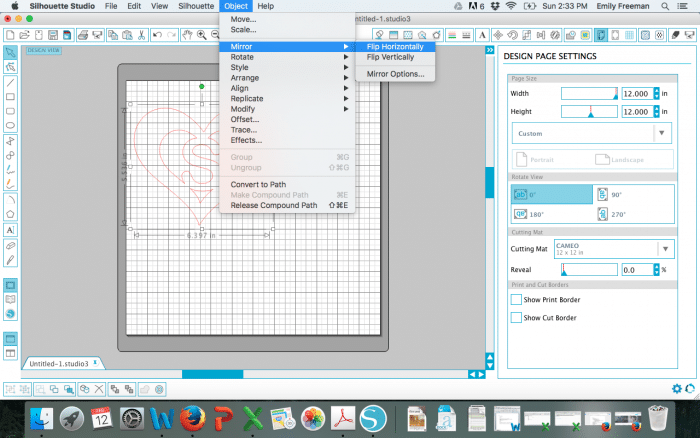Screen dimensions: 700x438
Task: Open the Custom page size dropdown
Action: tap(592, 133)
